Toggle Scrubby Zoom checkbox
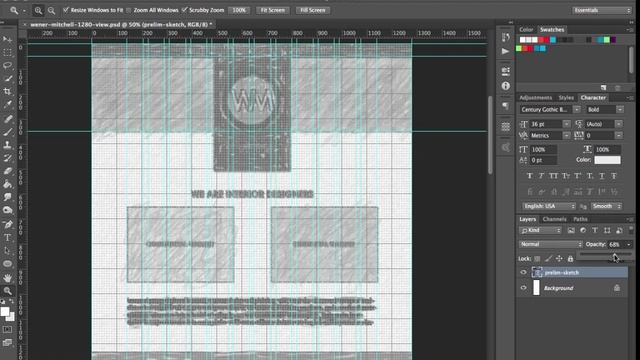640x360 pixels. [184, 10]
